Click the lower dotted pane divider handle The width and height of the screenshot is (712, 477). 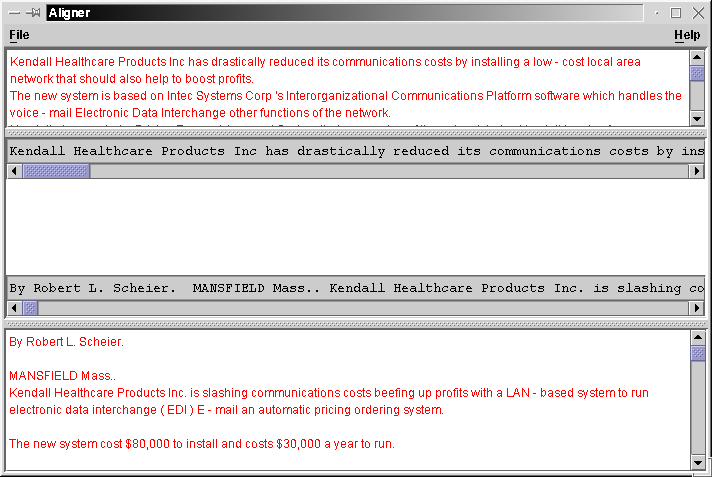point(356,323)
